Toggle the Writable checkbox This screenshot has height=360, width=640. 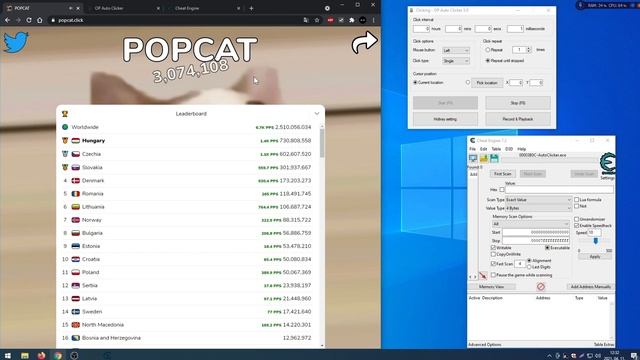pos(493,248)
